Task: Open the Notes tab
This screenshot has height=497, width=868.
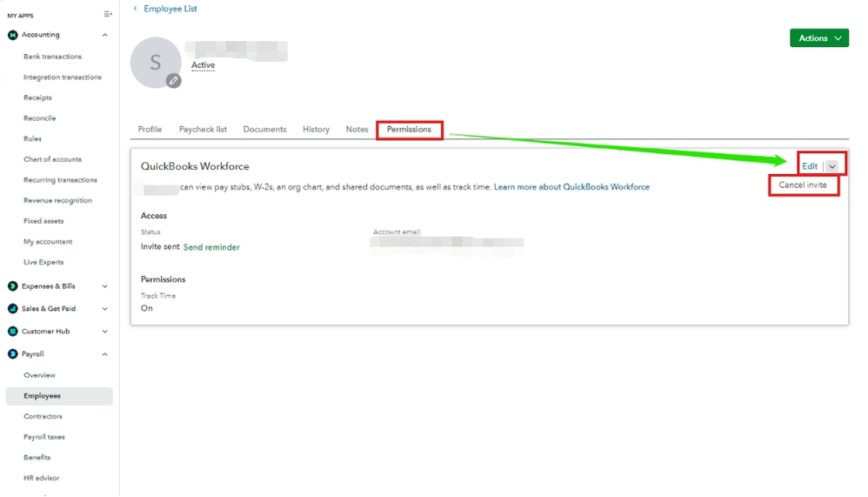Action: pos(357,129)
